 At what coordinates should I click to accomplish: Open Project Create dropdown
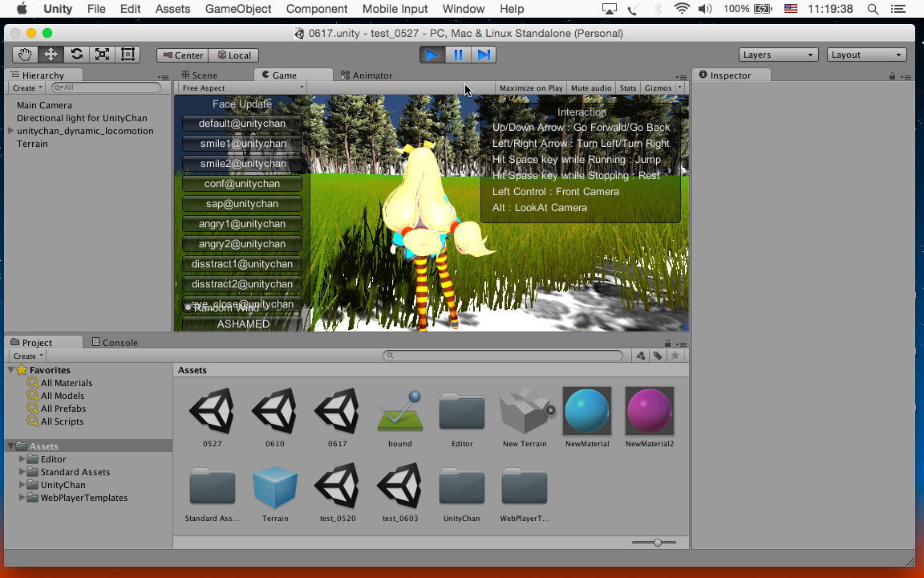tap(28, 356)
